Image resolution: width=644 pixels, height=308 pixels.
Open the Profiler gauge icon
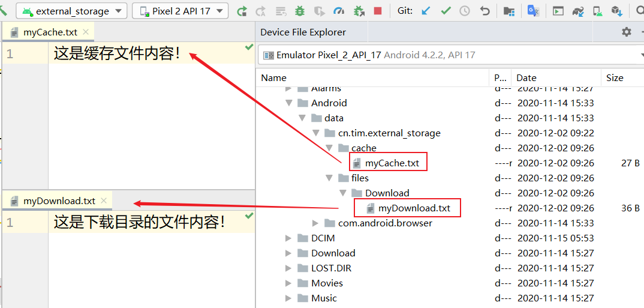point(339,11)
